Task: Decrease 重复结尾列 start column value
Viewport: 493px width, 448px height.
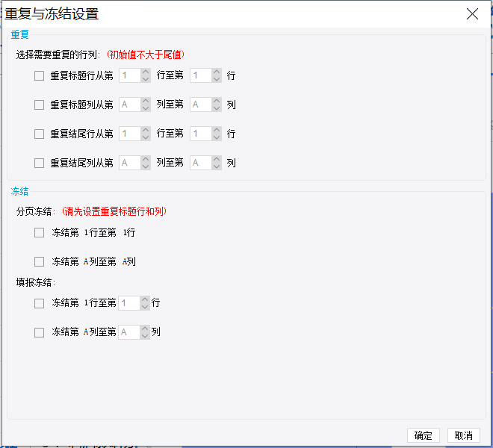Action: [146, 167]
